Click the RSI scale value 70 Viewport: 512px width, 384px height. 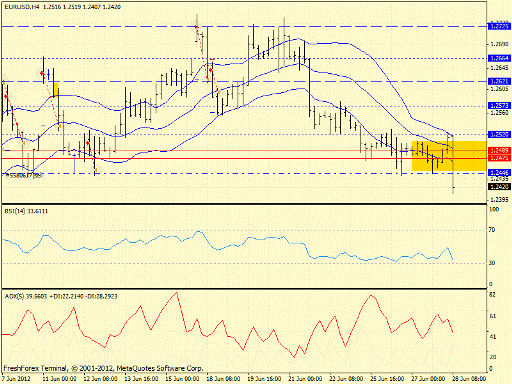[492, 230]
